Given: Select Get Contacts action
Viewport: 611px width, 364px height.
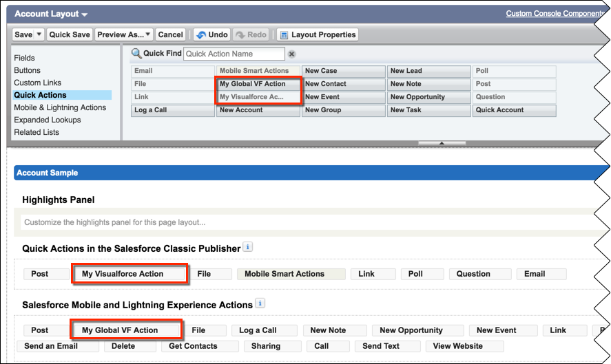Looking at the screenshot, I should [x=200, y=346].
